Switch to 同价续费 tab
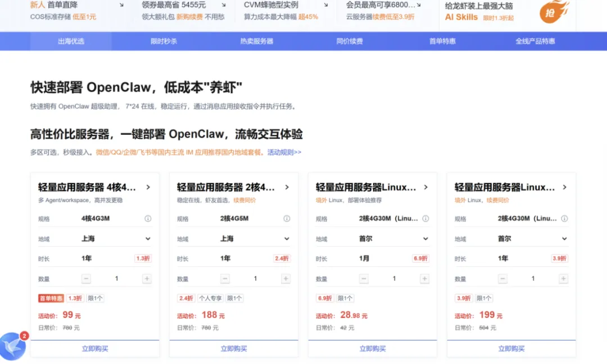The width and height of the screenshot is (607, 364). 350,42
